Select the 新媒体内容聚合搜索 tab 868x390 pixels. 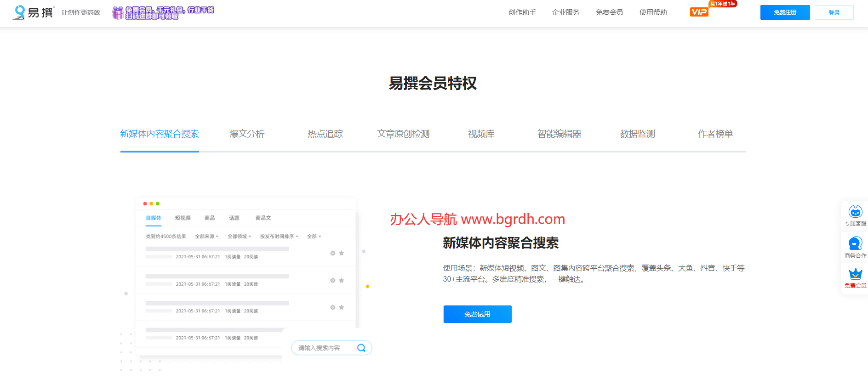tap(160, 134)
